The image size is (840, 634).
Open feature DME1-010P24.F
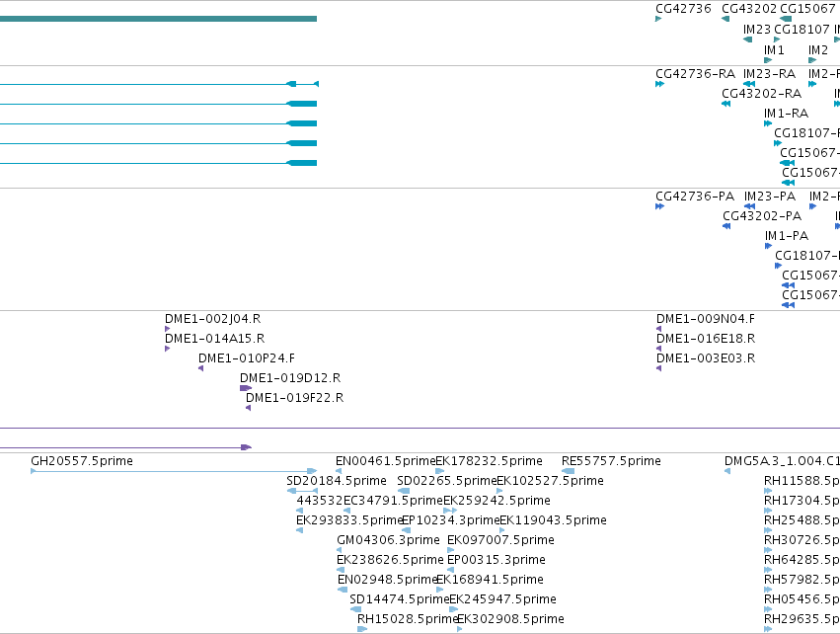point(247,358)
